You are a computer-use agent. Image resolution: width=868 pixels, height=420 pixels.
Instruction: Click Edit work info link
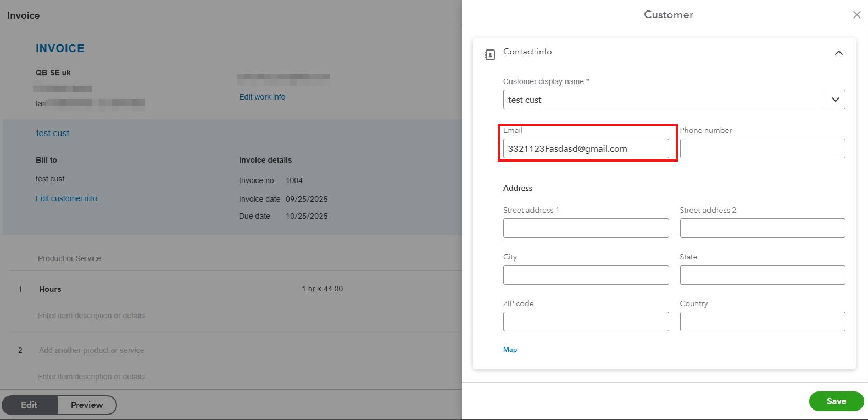click(262, 97)
